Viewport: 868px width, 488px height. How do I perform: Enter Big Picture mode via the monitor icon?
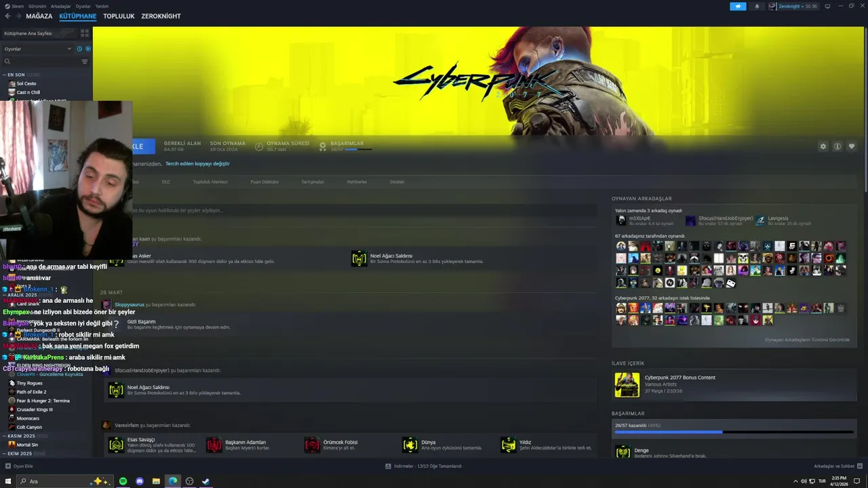tap(827, 6)
